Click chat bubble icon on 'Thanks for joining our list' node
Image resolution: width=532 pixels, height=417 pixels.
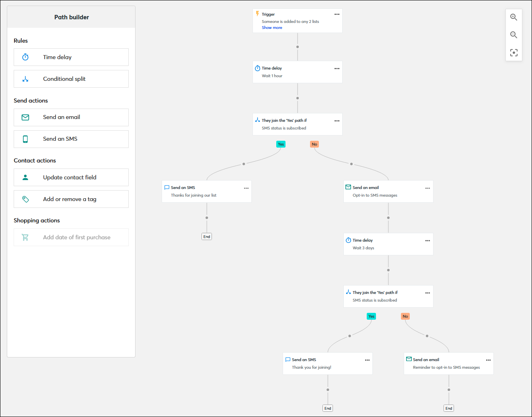(167, 187)
